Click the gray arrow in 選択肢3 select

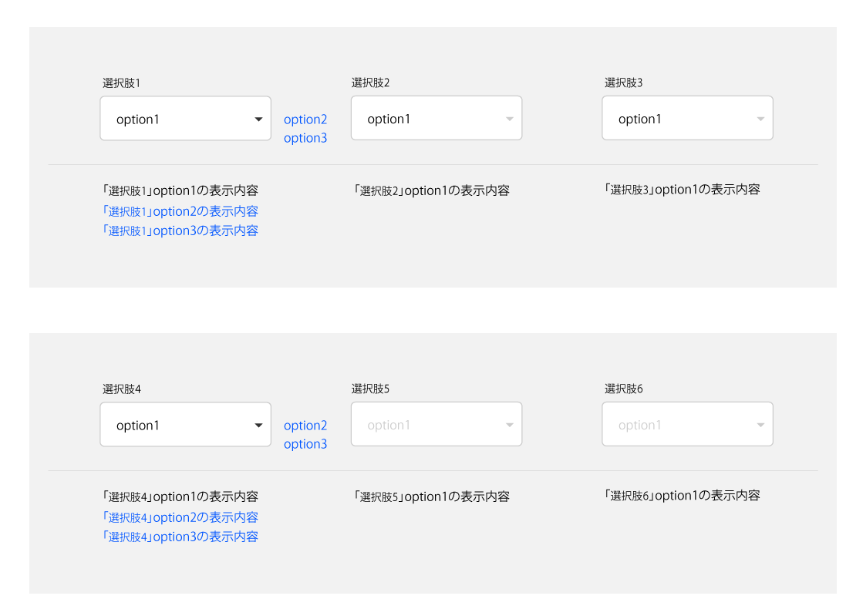click(760, 119)
